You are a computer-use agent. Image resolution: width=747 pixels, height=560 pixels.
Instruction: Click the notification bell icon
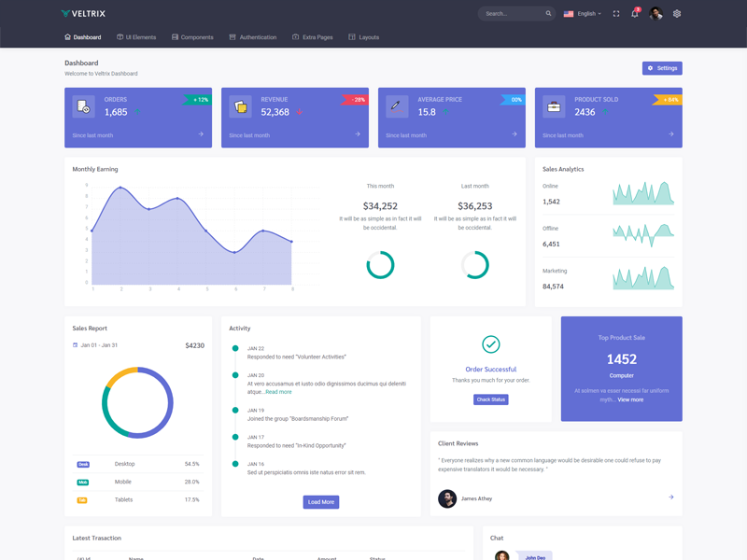tap(635, 14)
